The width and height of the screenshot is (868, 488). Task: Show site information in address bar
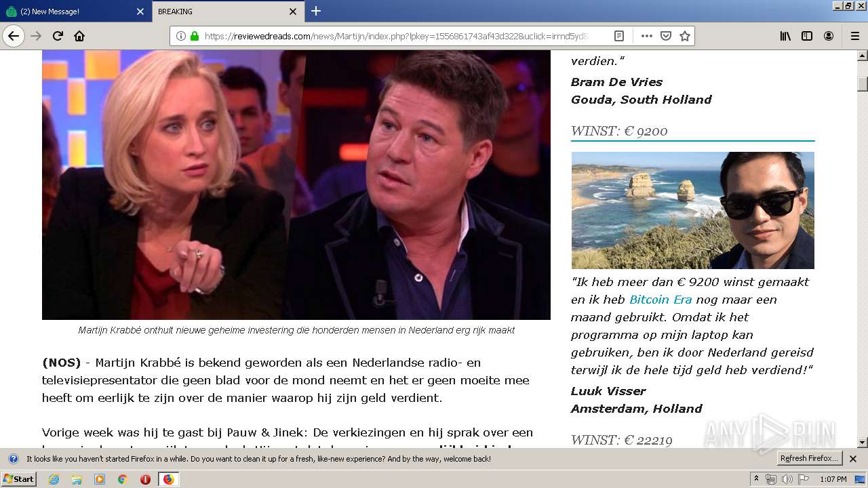click(x=180, y=36)
